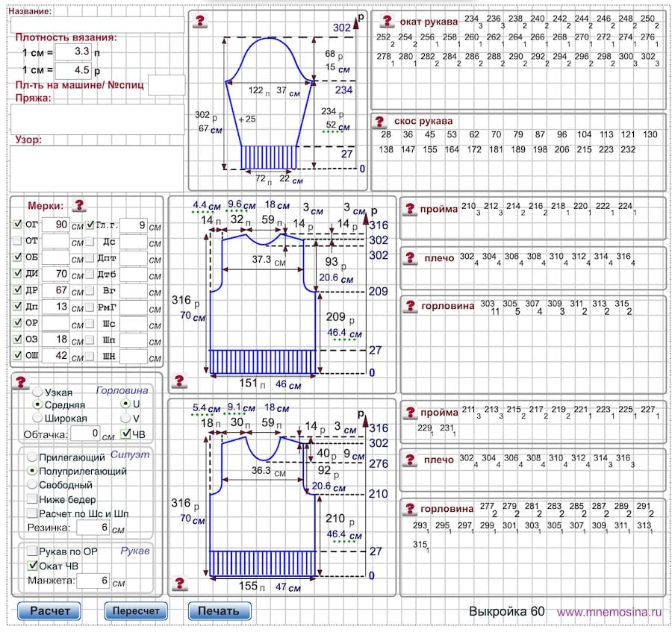Open help icon beside скос рукава
The image size is (672, 632).
pyautogui.click(x=379, y=122)
